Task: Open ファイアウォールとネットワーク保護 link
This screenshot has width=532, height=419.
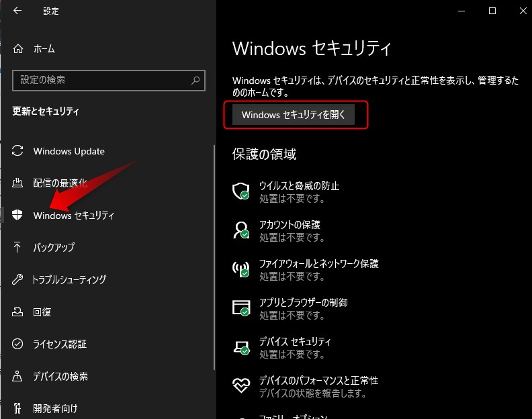Action: point(319,264)
